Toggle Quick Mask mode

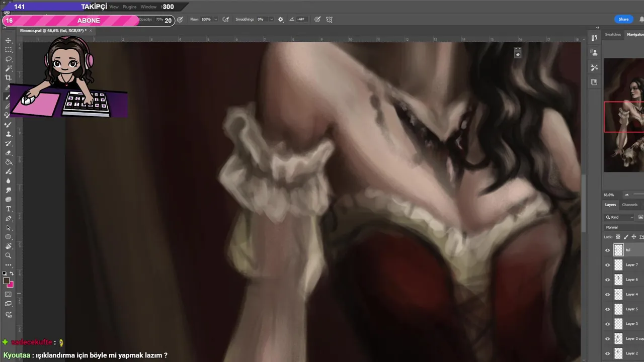(x=8, y=294)
